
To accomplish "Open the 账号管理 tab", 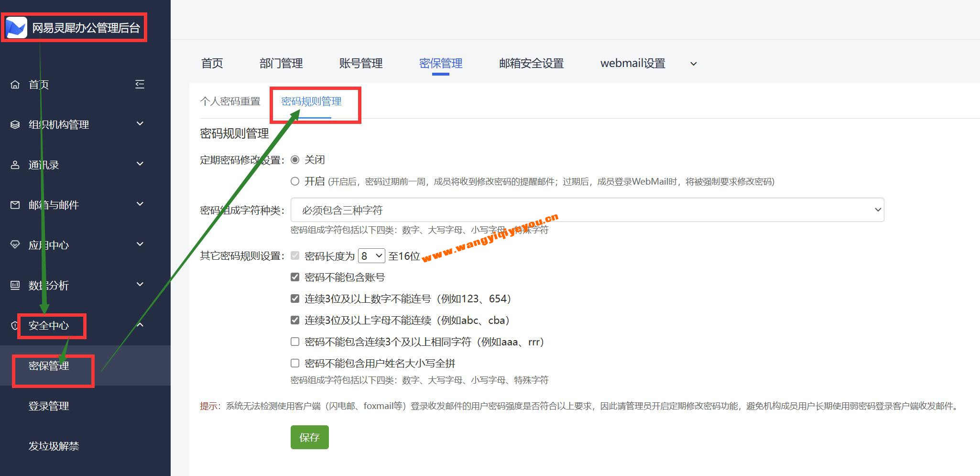I will [360, 64].
